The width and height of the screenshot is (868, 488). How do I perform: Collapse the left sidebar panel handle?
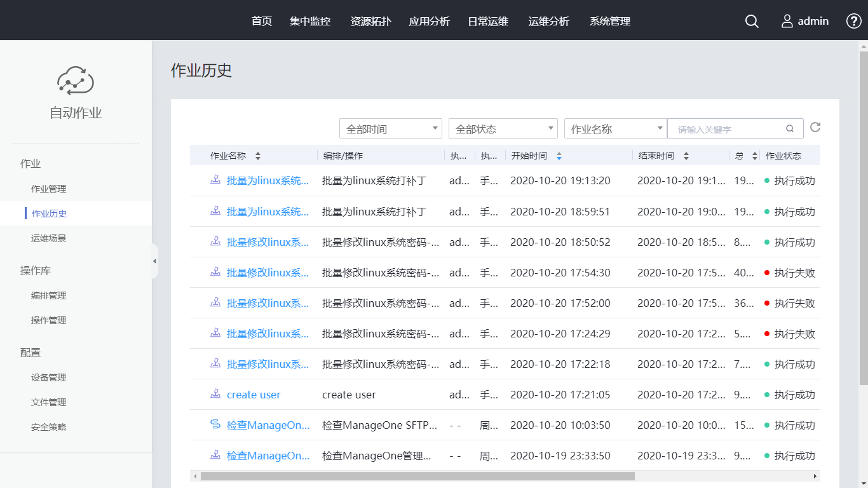(154, 261)
